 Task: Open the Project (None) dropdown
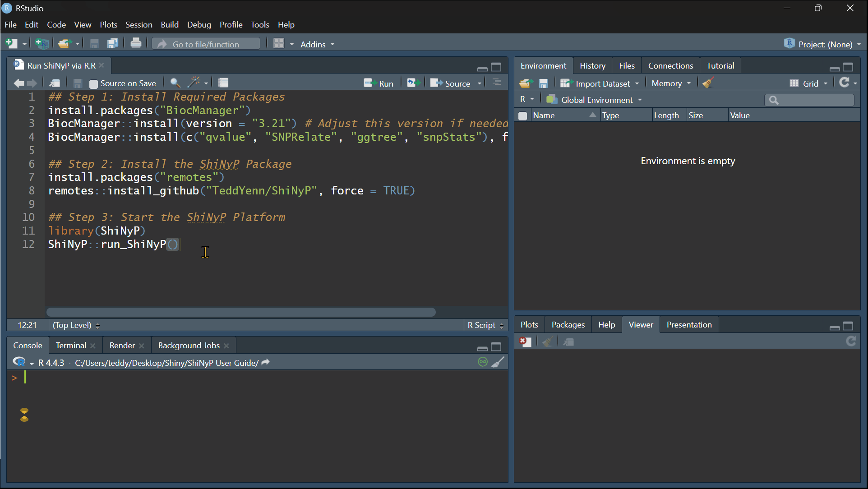[x=823, y=44]
